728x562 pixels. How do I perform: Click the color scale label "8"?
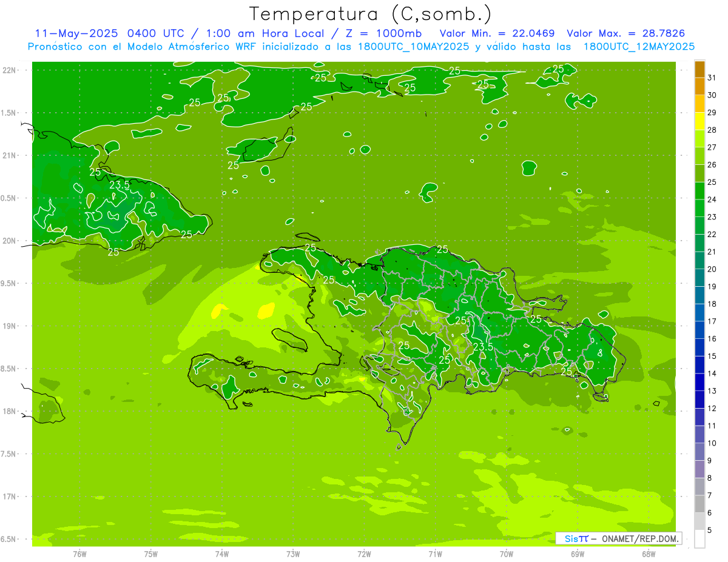(x=709, y=478)
